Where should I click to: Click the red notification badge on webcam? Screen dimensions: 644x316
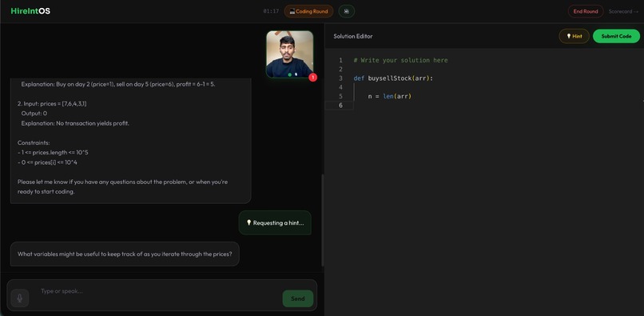[312, 77]
